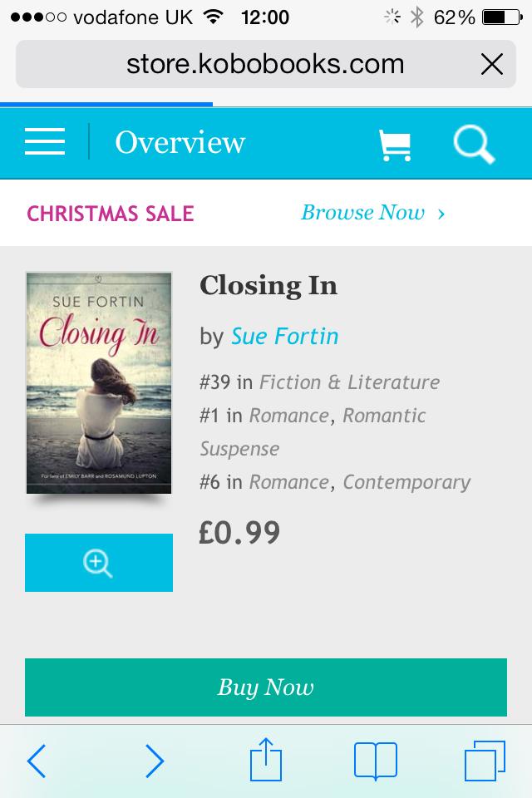Open the hamburger navigation menu
The width and height of the screenshot is (532, 798).
[45, 143]
